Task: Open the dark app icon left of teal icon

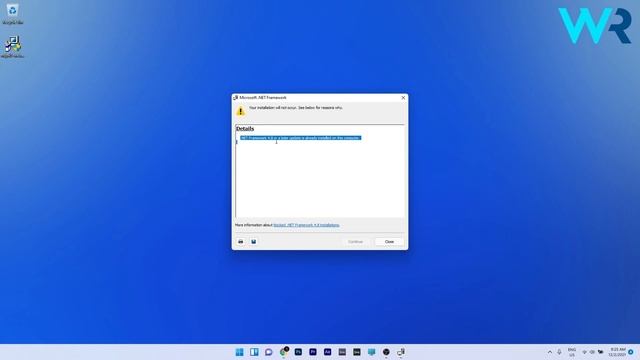Action: (x=357, y=352)
